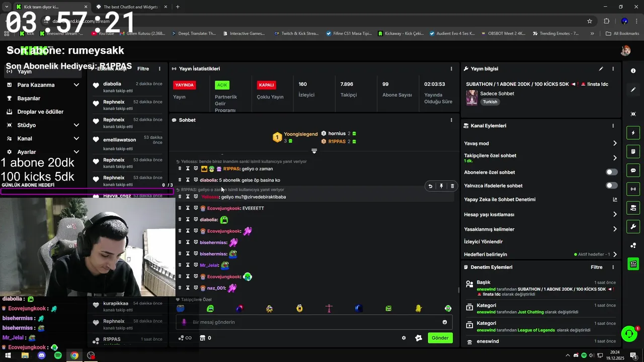Open the Yayın bilgisi three-dot menu

(x=613, y=69)
